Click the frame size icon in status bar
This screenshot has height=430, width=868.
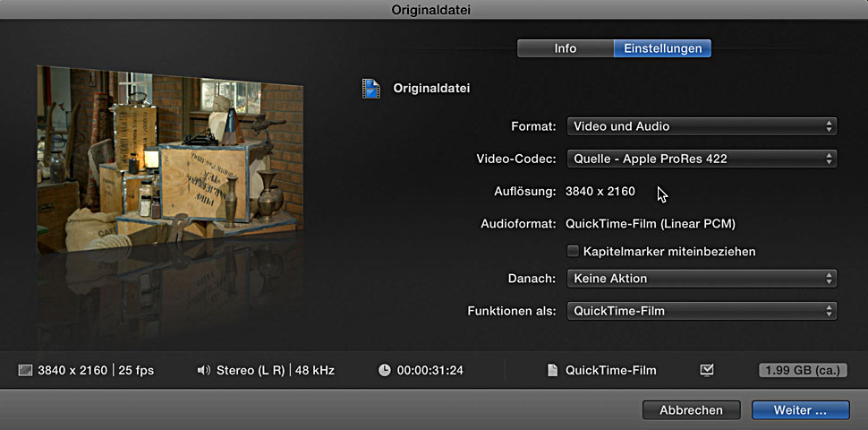point(25,370)
